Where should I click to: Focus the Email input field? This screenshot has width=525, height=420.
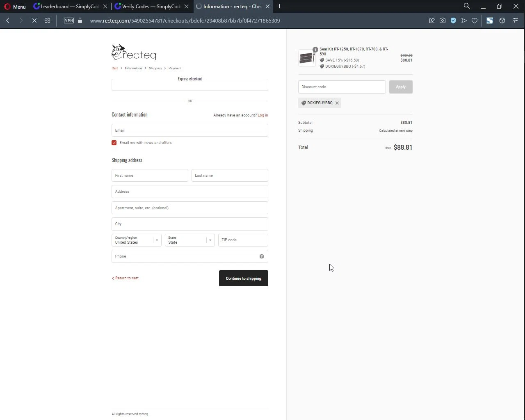[x=190, y=130]
